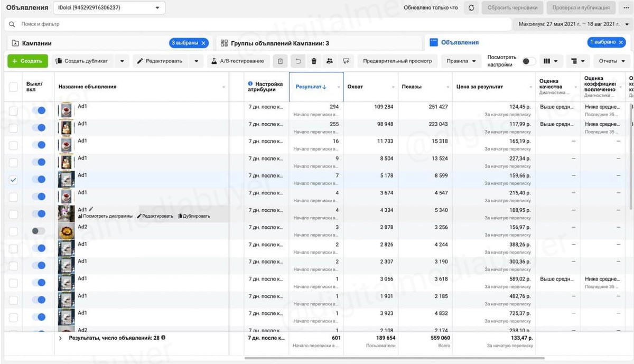Click the Оценка качества column header
This screenshot has height=364, width=634.
(558, 87)
